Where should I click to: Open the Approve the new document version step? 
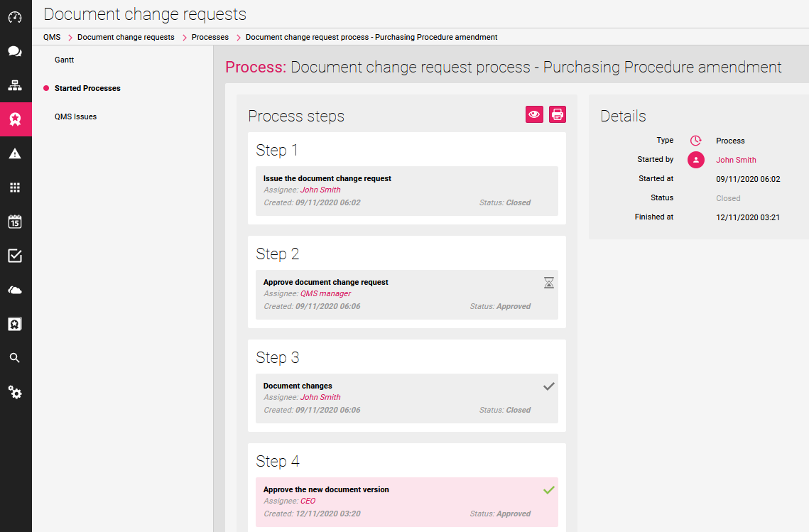tap(326, 489)
